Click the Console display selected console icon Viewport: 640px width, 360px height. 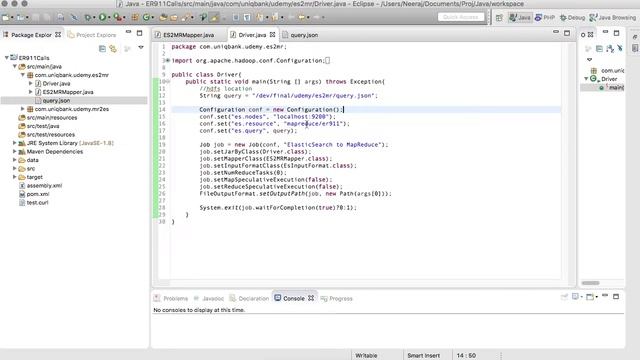click(576, 297)
